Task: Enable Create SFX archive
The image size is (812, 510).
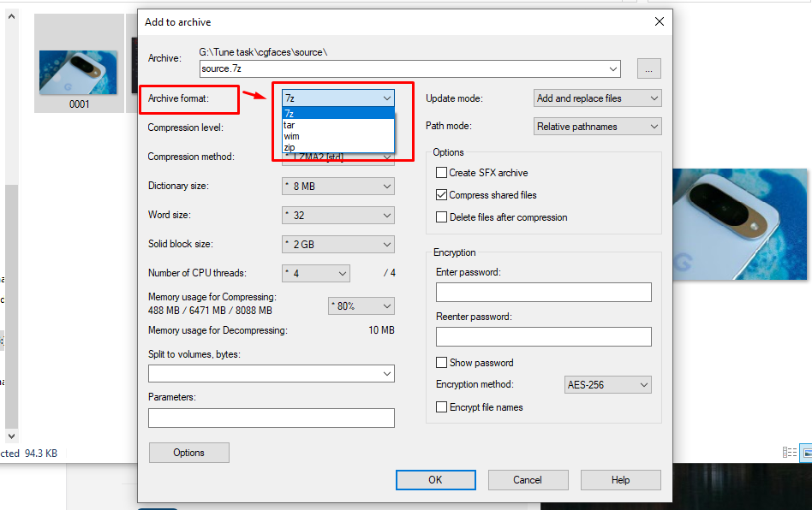Action: point(441,172)
